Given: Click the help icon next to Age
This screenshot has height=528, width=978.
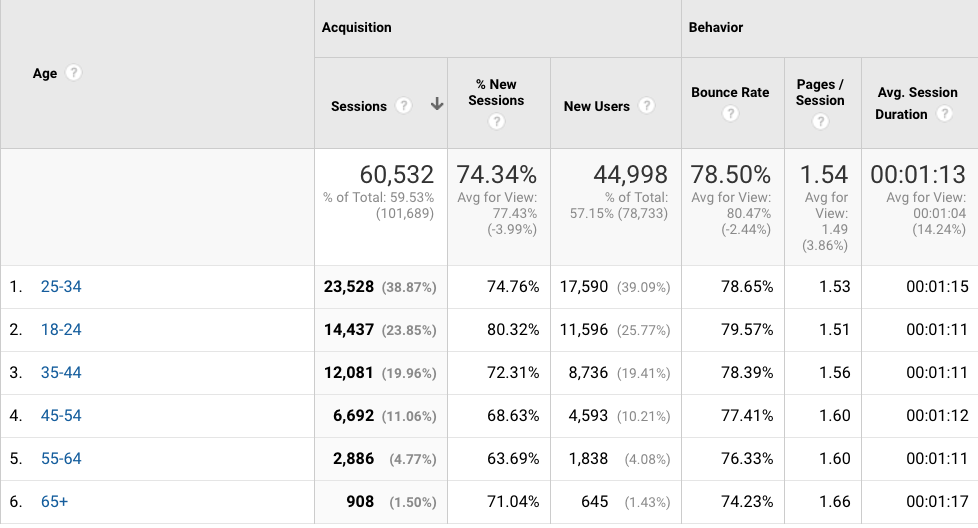Looking at the screenshot, I should [74, 73].
